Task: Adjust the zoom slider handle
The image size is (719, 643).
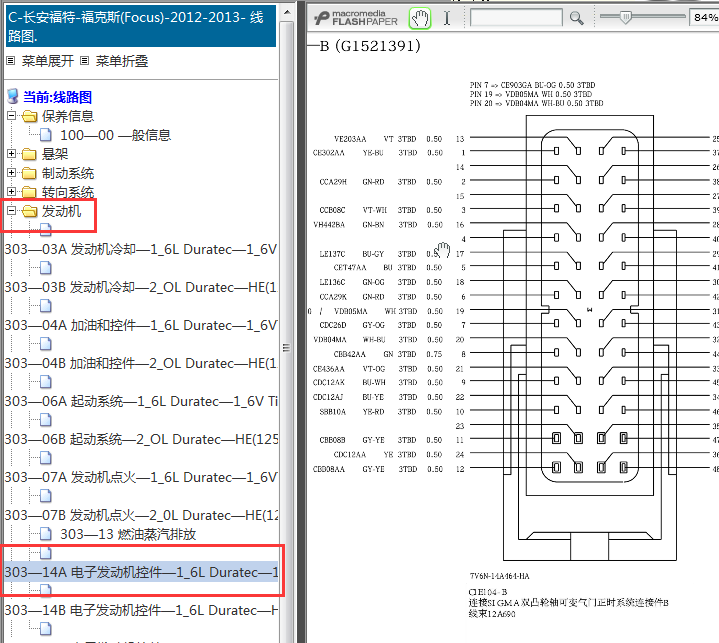Action: pos(625,17)
